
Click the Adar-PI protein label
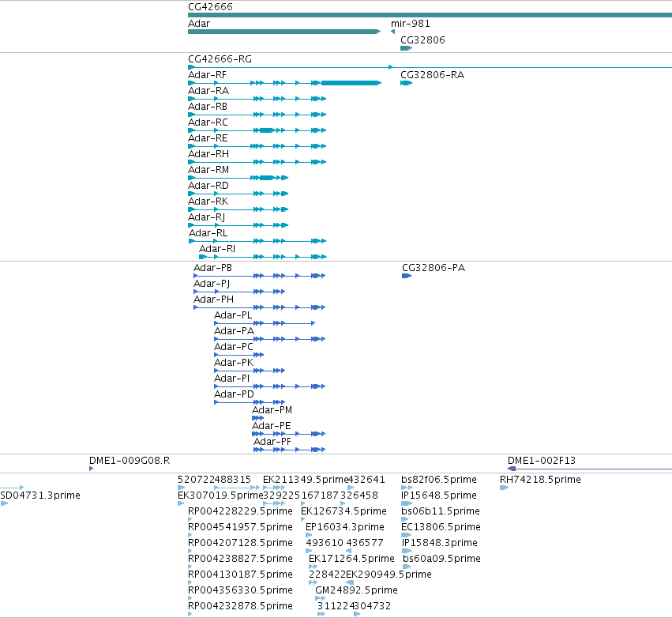pos(232,379)
